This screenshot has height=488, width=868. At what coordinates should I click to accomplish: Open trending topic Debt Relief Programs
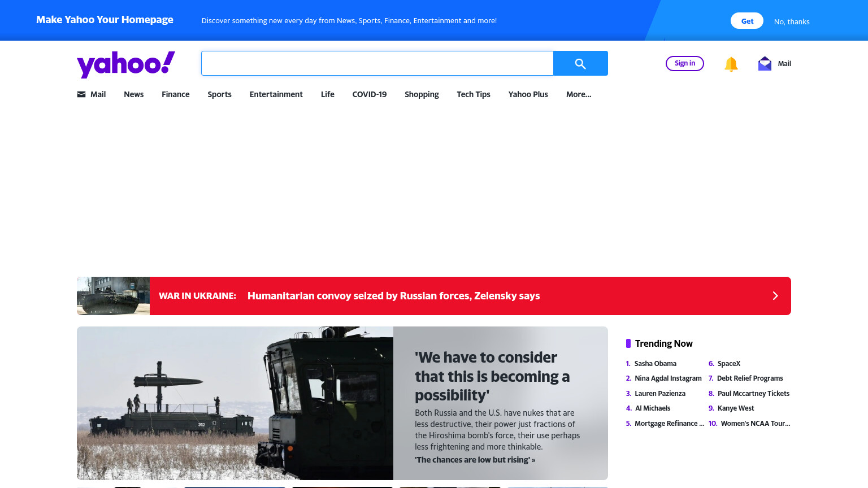(x=750, y=378)
